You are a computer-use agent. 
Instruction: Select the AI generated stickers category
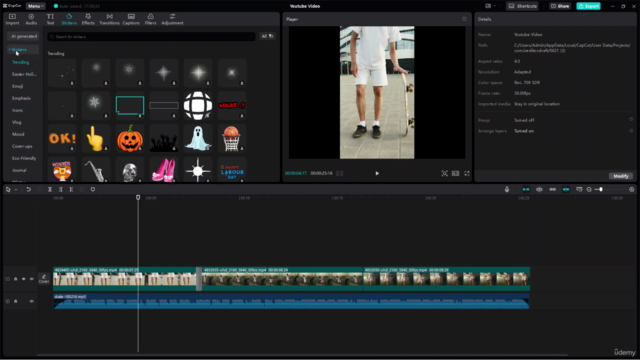pyautogui.click(x=24, y=36)
